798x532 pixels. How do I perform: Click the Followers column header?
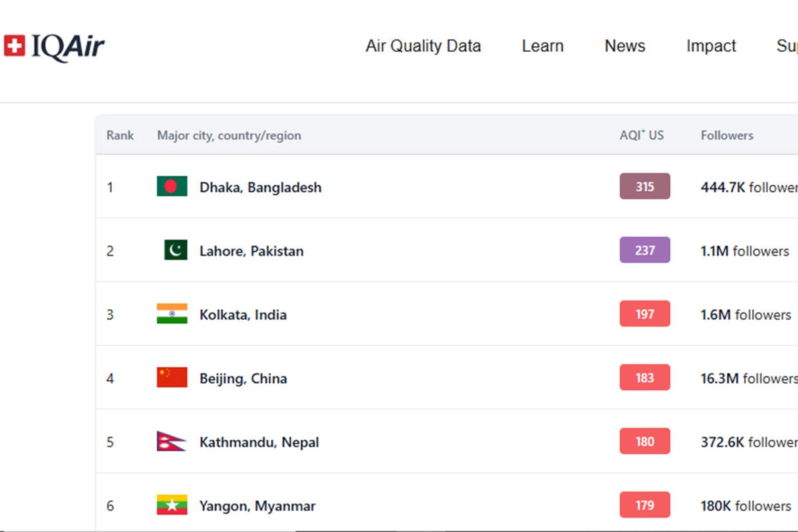point(727,135)
